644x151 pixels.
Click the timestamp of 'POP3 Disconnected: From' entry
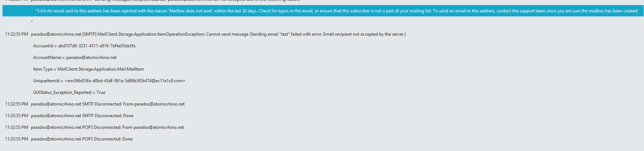(16, 127)
